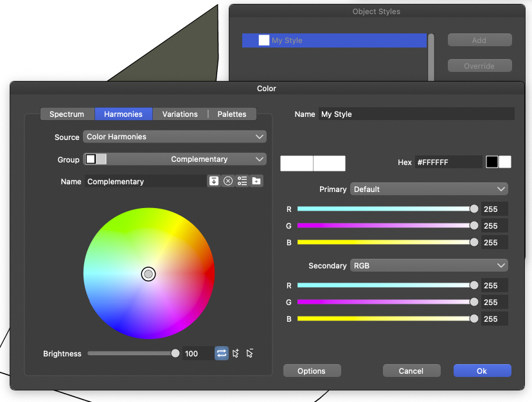Open the Secondary RGB dropdown
Viewport: 532px width, 402px height.
429,265
